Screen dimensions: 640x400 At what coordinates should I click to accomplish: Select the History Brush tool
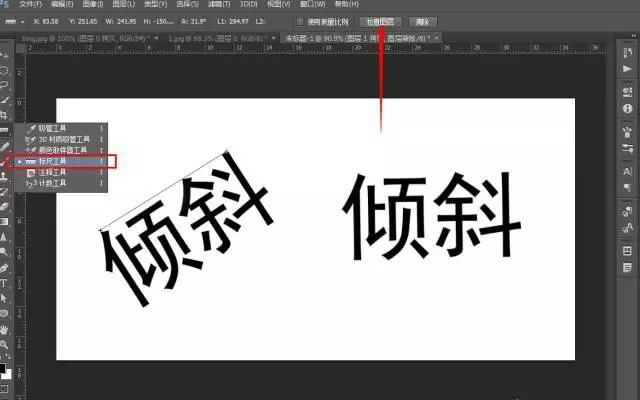4,191
